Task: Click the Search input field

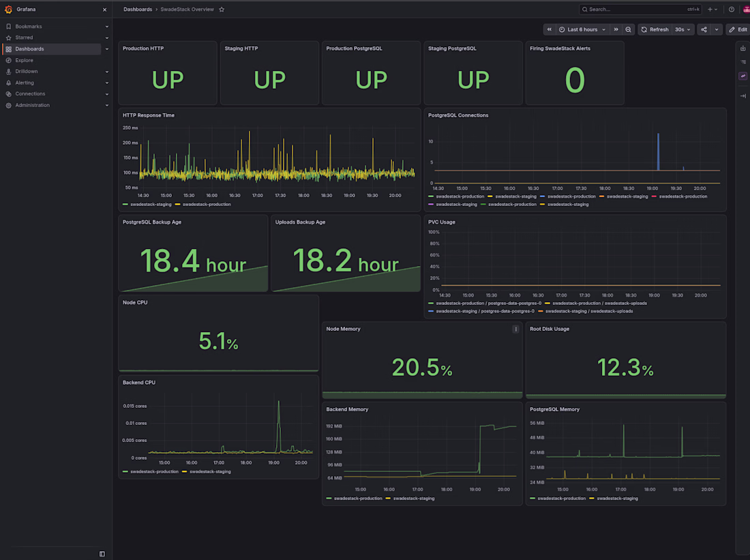Action: tap(640, 10)
